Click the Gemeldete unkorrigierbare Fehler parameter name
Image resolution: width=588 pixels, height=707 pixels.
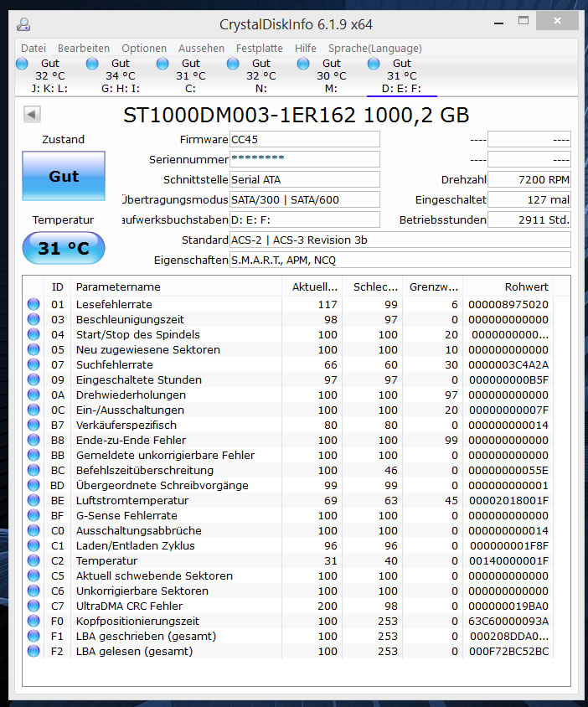pyautogui.click(x=166, y=455)
